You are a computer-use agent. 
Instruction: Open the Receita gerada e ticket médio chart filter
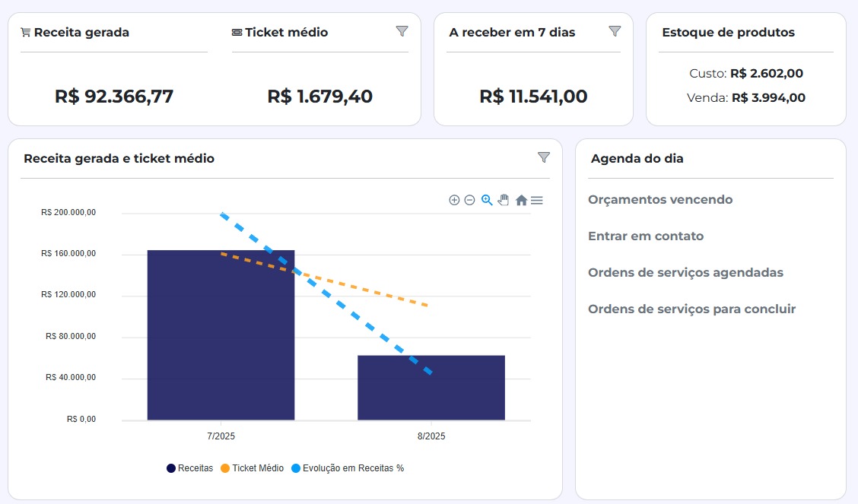(543, 157)
